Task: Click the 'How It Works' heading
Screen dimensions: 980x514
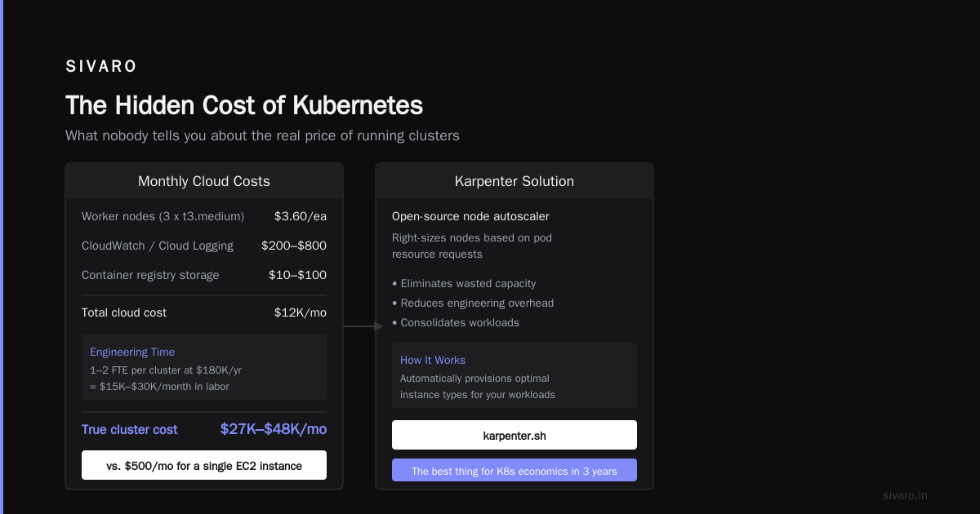Action: click(433, 360)
